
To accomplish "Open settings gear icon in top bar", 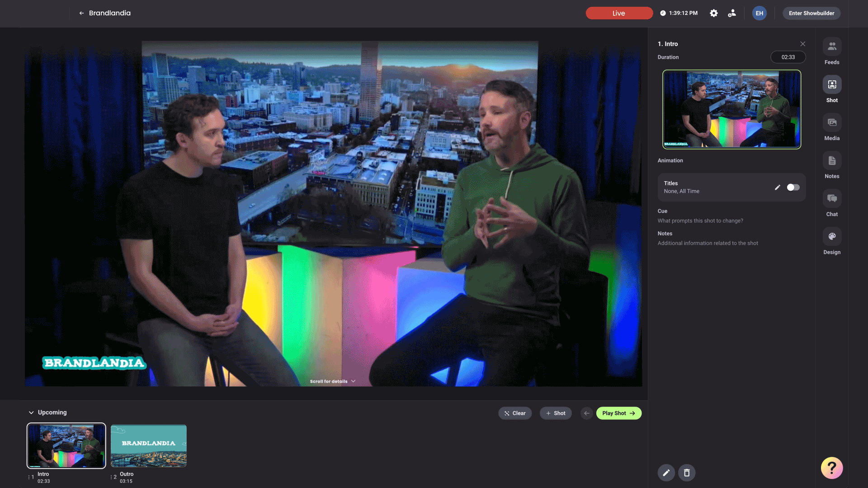I will click(713, 13).
